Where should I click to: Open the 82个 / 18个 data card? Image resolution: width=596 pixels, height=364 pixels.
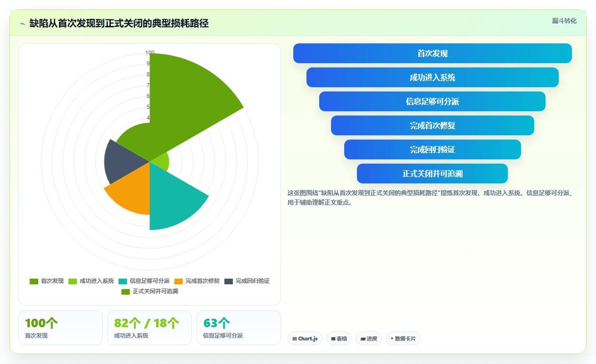tap(149, 328)
